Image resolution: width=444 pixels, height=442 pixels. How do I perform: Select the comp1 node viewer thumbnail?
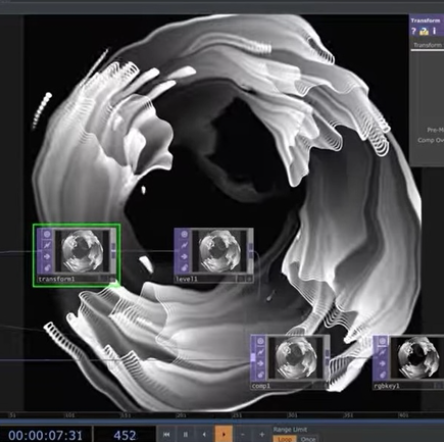coord(296,358)
